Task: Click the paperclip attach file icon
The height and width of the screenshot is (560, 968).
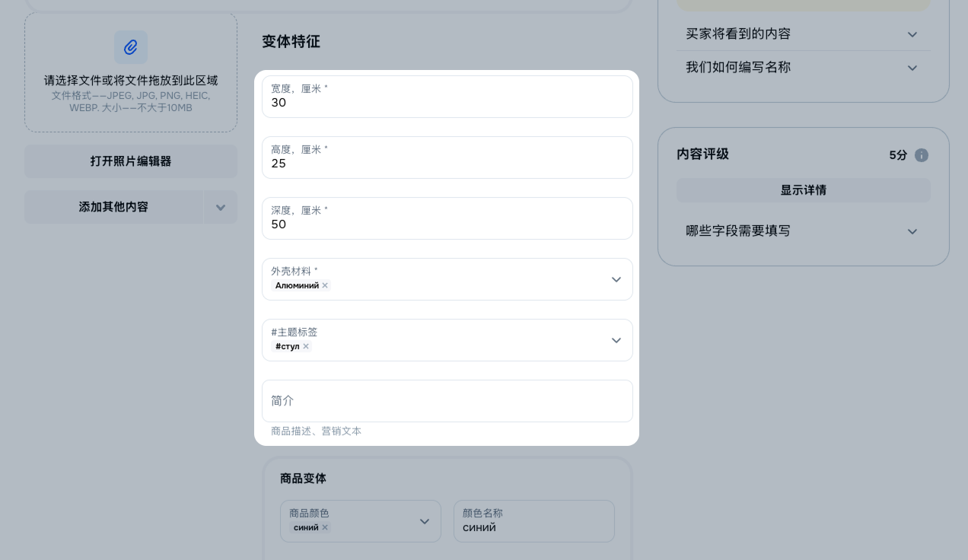Action: (131, 47)
